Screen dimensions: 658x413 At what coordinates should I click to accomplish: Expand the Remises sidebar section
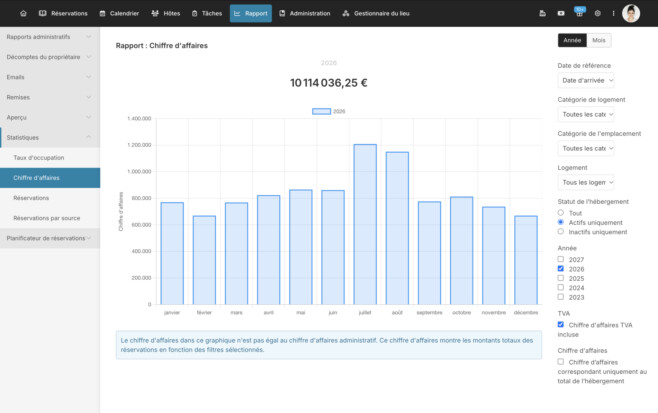pyautogui.click(x=50, y=97)
